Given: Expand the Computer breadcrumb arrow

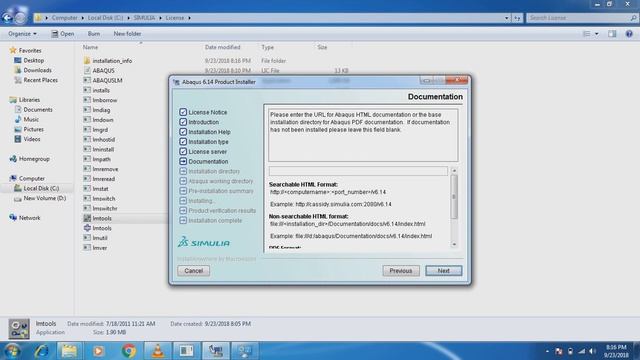Looking at the screenshot, I should coord(82,18).
